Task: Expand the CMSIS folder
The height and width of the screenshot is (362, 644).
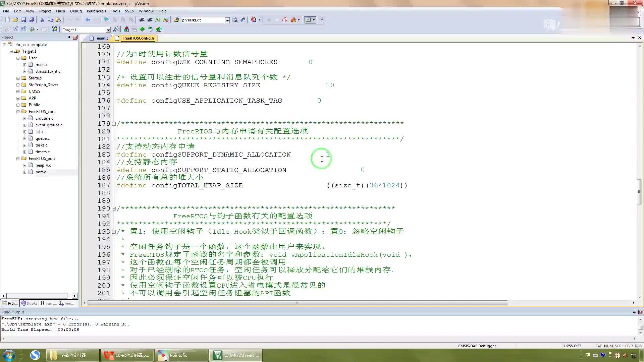Action: 18,91
